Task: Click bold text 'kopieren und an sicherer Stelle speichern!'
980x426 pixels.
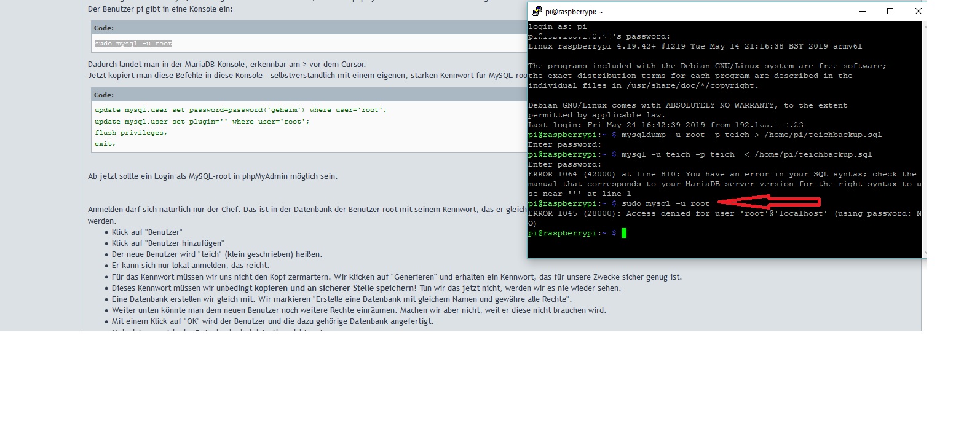Action: (x=335, y=288)
